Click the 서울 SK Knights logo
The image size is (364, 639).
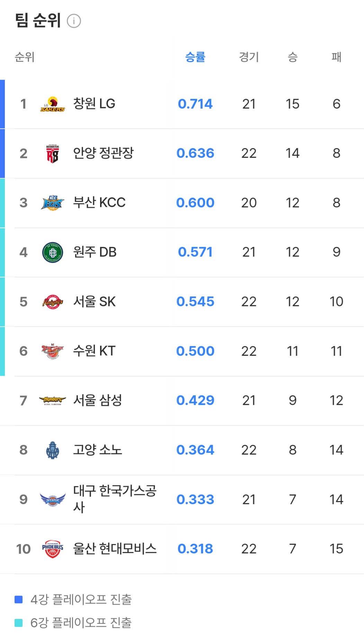[x=53, y=302]
